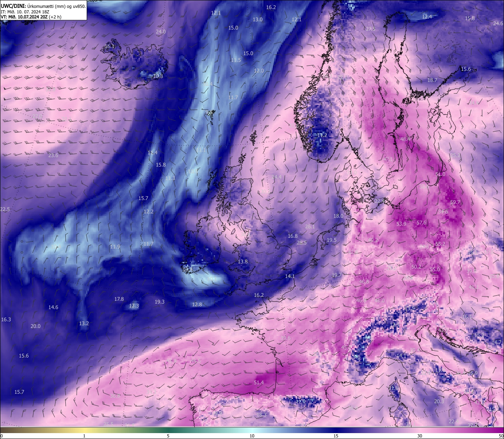504x439 pixels.
Task: Click the 12.4 value label
Action: coord(427,17)
